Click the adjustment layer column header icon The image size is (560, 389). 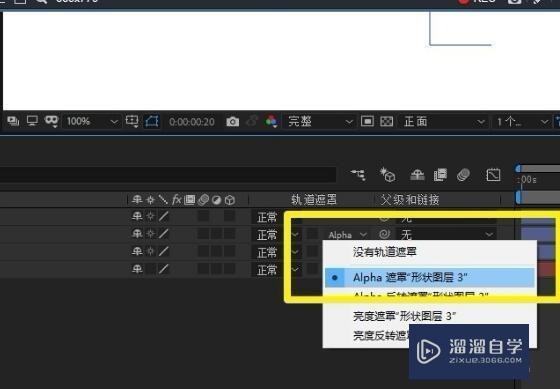[216, 200]
